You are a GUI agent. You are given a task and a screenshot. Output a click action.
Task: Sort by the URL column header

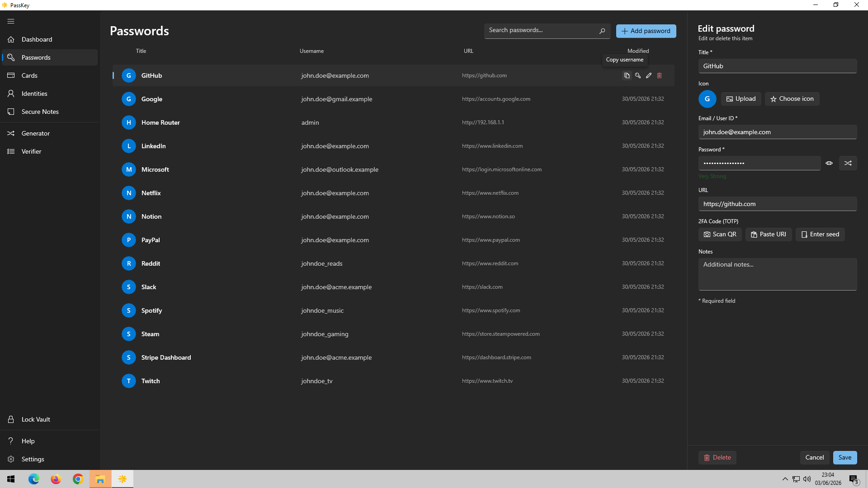(468, 51)
